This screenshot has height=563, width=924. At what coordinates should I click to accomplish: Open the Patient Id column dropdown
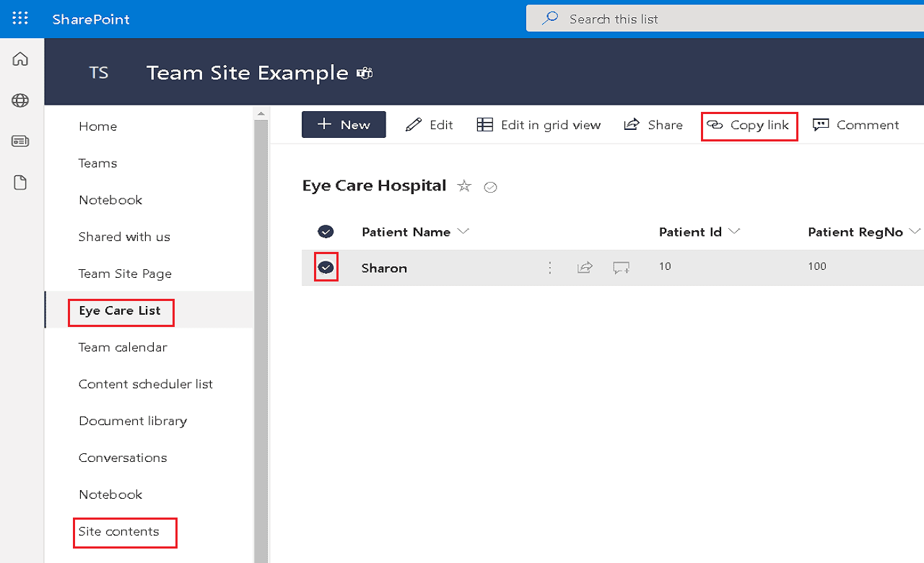[734, 232]
